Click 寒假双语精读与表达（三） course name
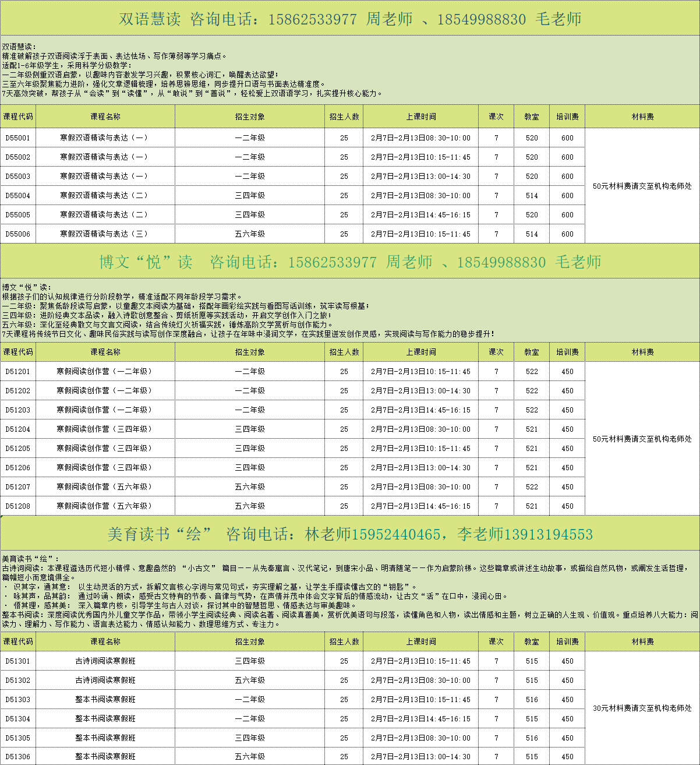This screenshot has height=765, width=700. coord(105,234)
